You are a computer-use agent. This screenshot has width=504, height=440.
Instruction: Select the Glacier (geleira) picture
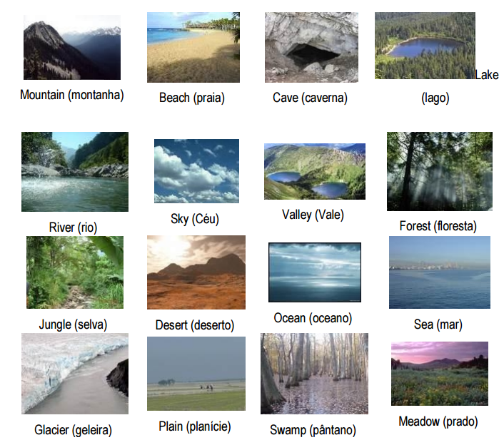pyautogui.click(x=75, y=374)
